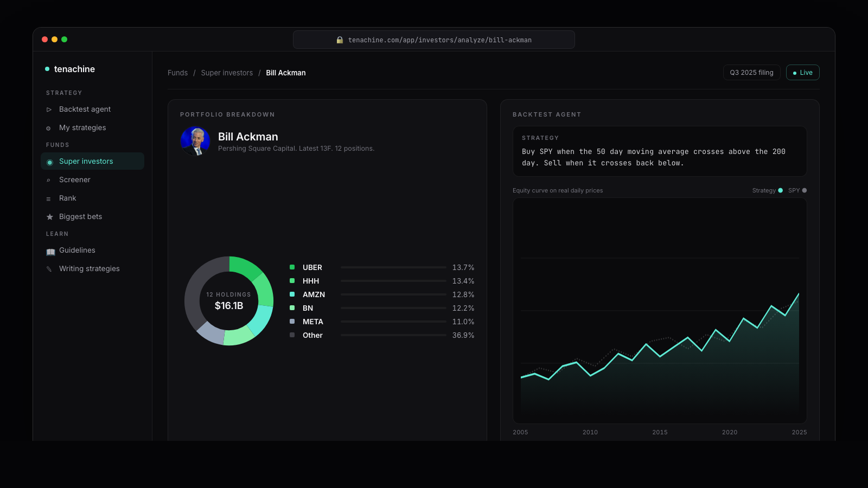Click the tenachine brand name
This screenshot has height=488, width=868.
74,69
